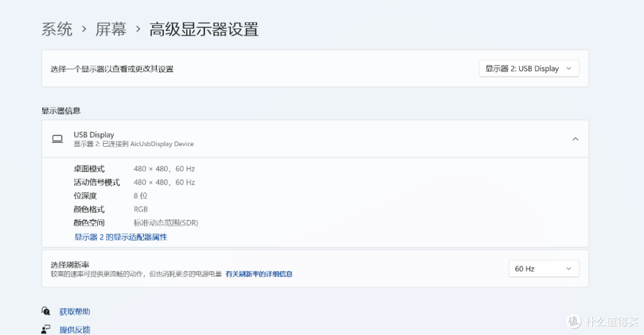Go to 系统 breadcrumb

(x=57, y=30)
